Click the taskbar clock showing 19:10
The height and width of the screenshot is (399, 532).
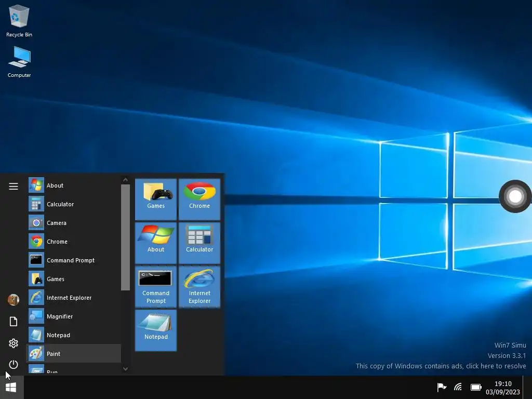point(502,388)
